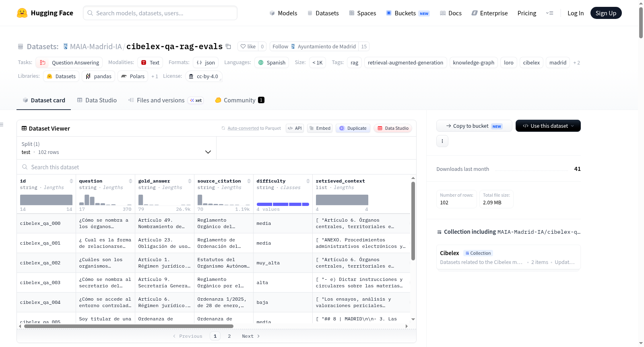Image resolution: width=644 pixels, height=347 pixels.
Task: Duplicate the dataset
Action: (353, 128)
